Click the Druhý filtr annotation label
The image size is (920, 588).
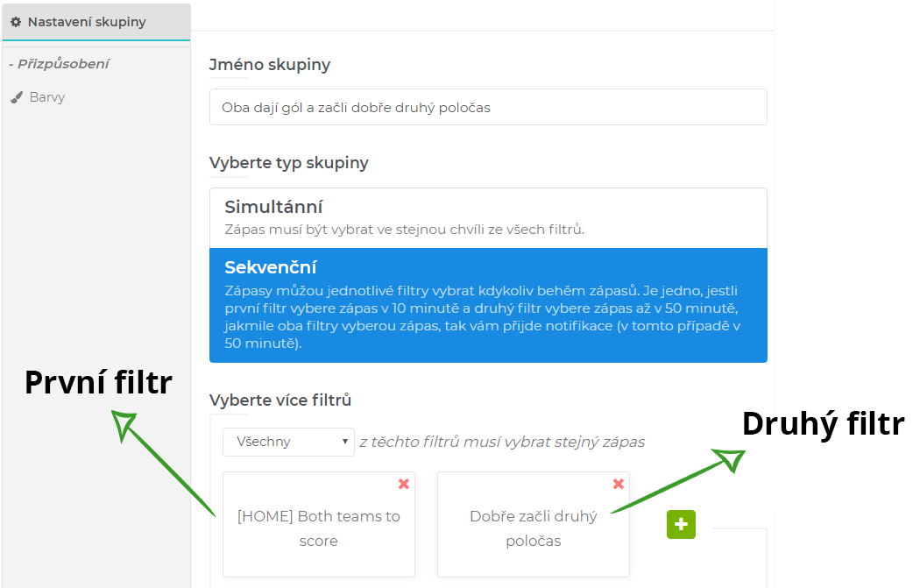coord(823,423)
